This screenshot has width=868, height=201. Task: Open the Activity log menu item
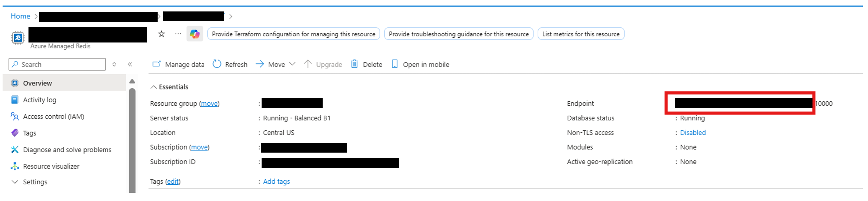(40, 100)
